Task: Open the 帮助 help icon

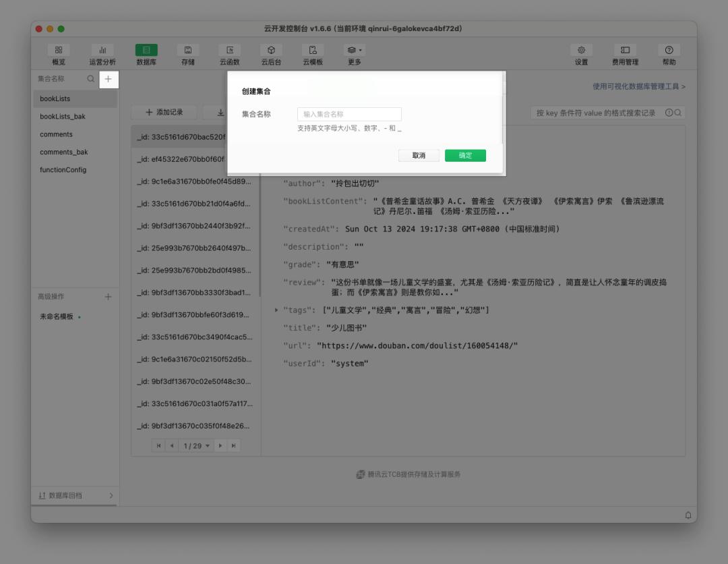Action: pos(669,55)
